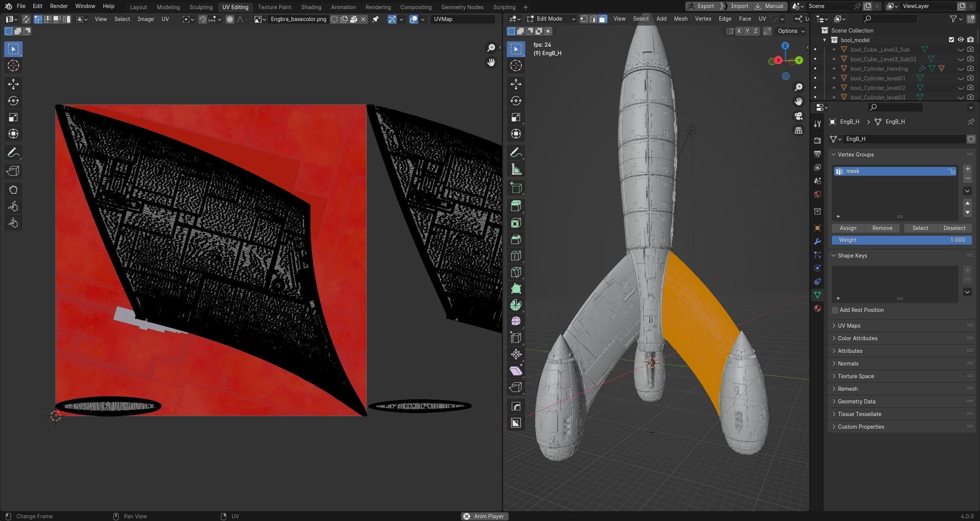Open the Mesh menu
The image size is (980, 521).
pyautogui.click(x=680, y=19)
